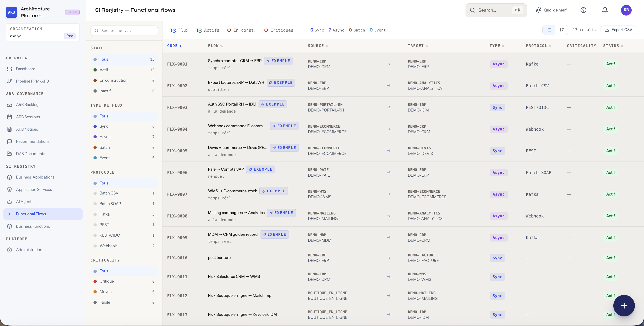Sort table by TYPE column
This screenshot has height=326, width=644.
[x=497, y=46]
